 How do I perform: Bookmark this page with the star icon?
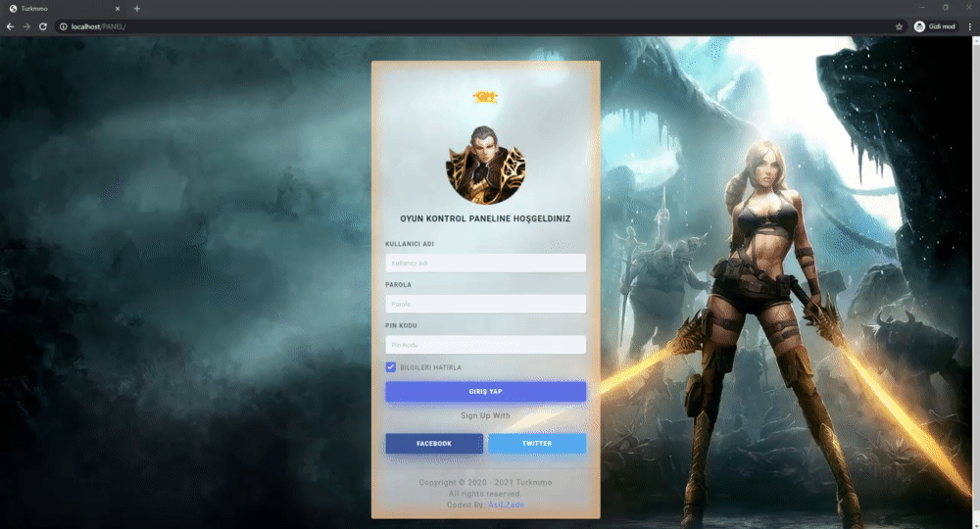coord(899,26)
